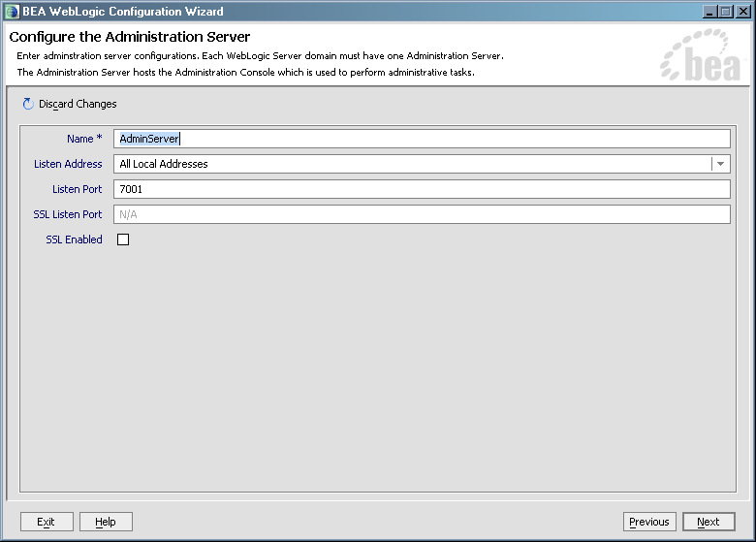
Task: Click the Exit button
Action: coord(47,522)
